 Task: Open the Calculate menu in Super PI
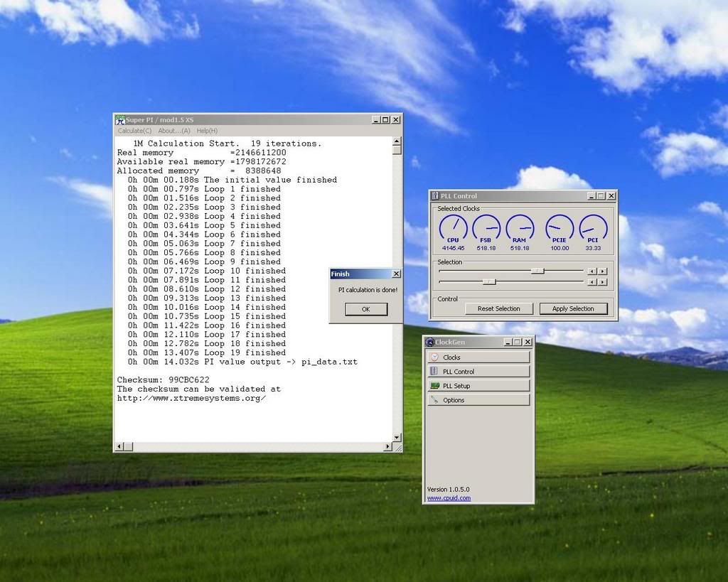click(135, 131)
